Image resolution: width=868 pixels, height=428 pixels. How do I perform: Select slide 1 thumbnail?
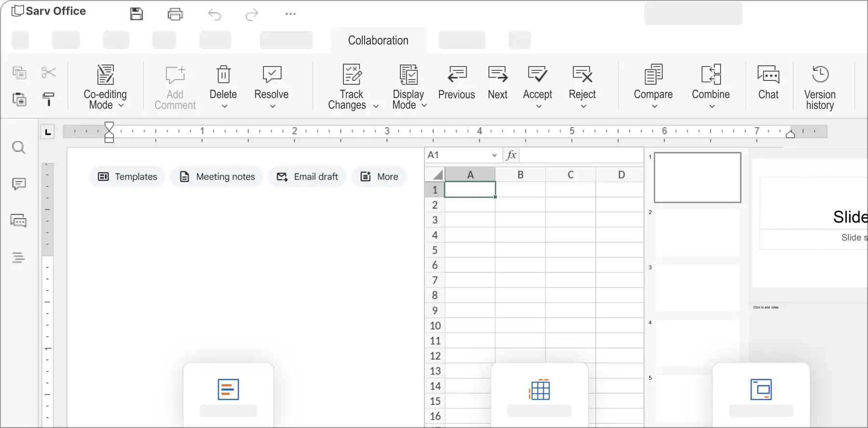[x=697, y=177]
